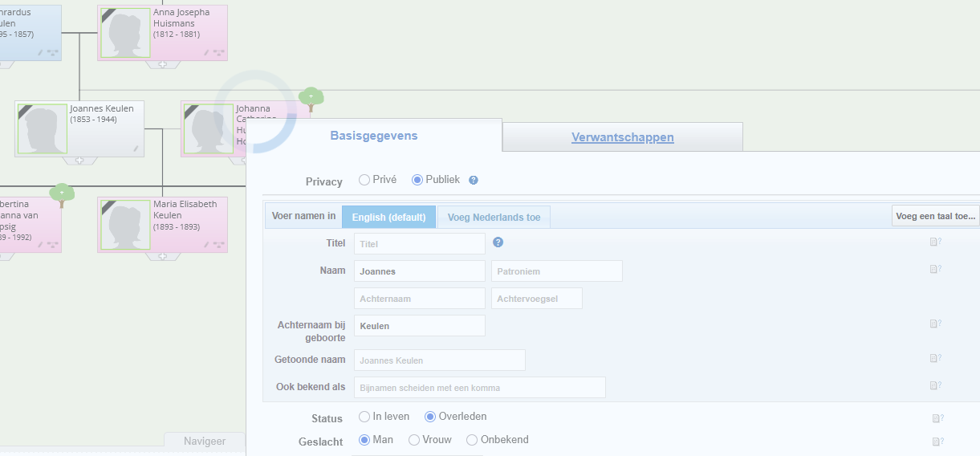This screenshot has width=980, height=456.
Task: Set status to In leven
Action: [x=364, y=417]
